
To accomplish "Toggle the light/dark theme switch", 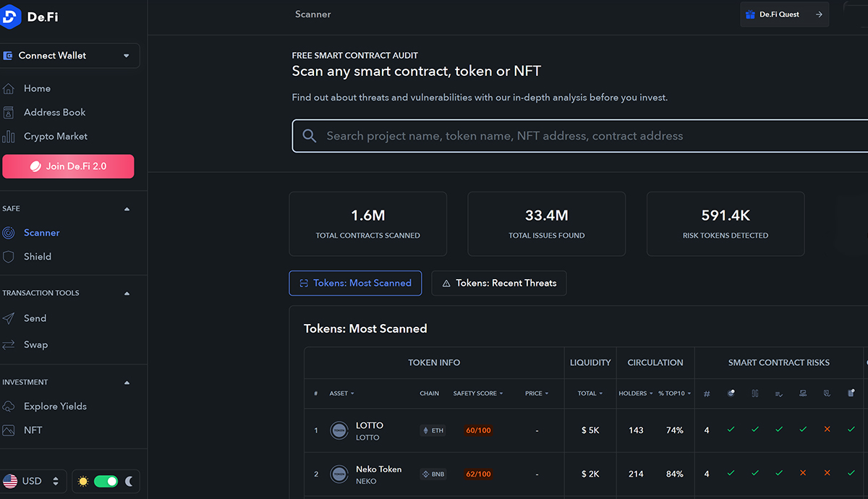I will click(x=106, y=481).
